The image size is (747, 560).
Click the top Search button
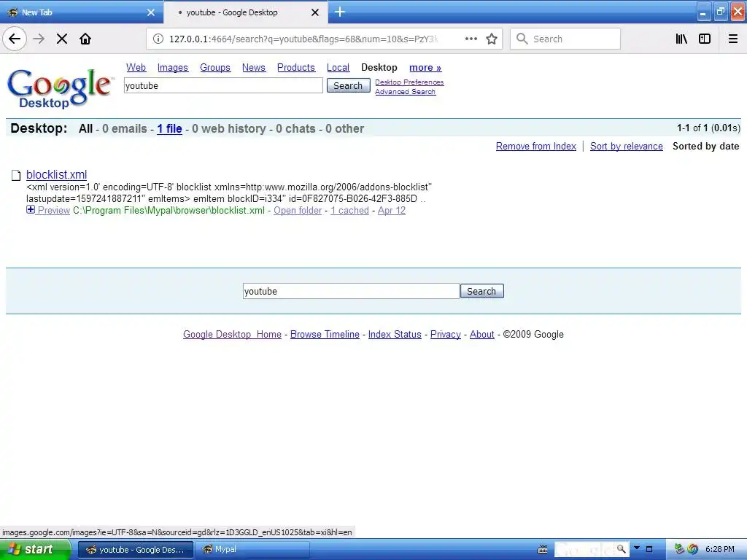point(348,86)
